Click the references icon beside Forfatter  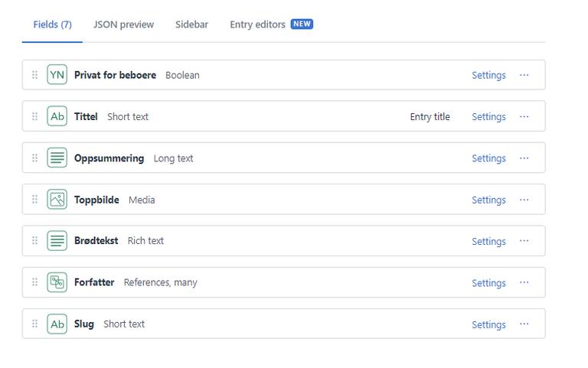click(x=57, y=282)
